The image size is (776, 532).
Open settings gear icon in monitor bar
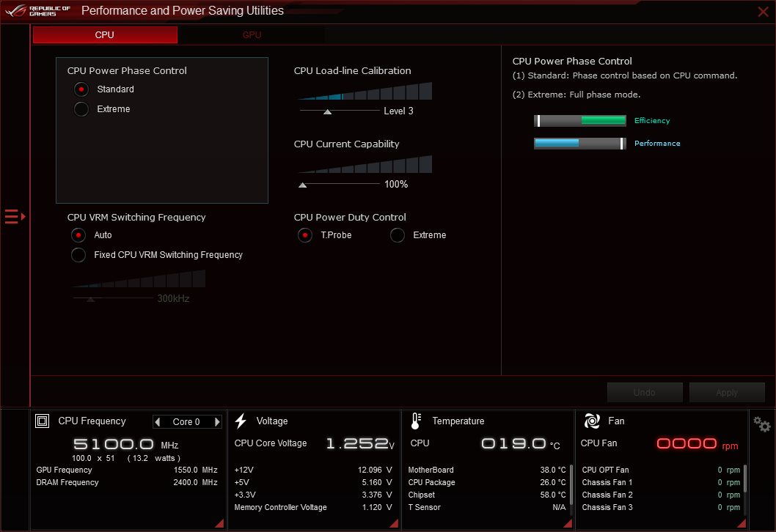tap(761, 424)
